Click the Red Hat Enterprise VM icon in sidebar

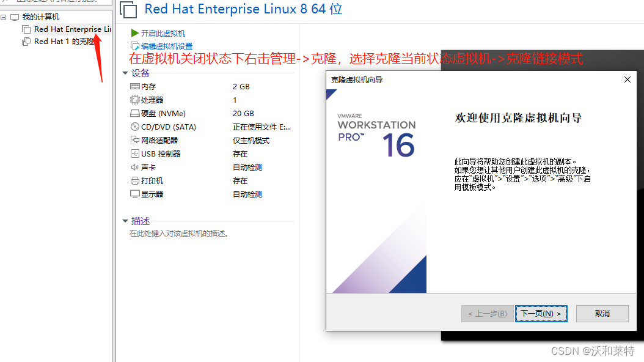[x=26, y=29]
